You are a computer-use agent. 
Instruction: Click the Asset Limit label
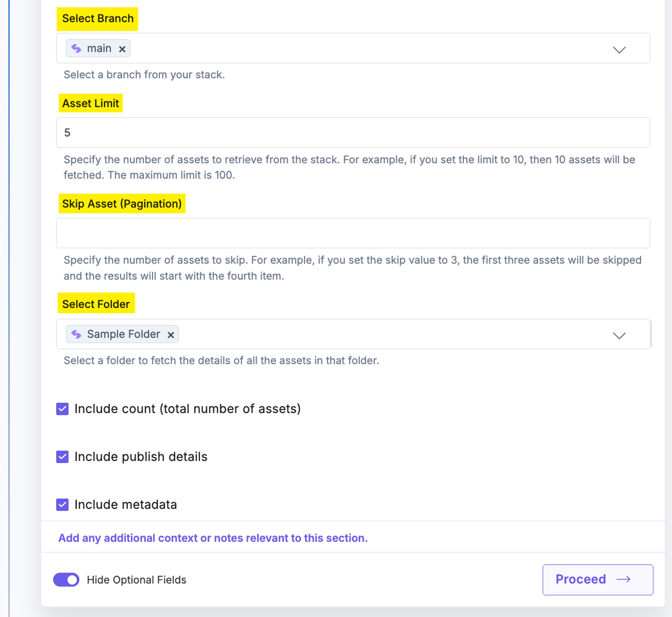tap(90, 103)
